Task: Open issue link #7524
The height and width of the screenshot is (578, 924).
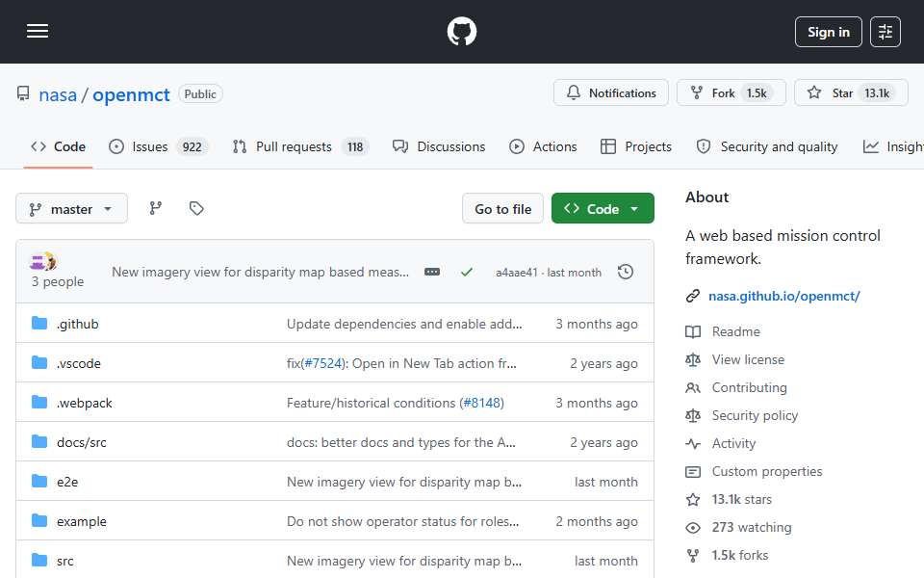Action: tap(323, 363)
